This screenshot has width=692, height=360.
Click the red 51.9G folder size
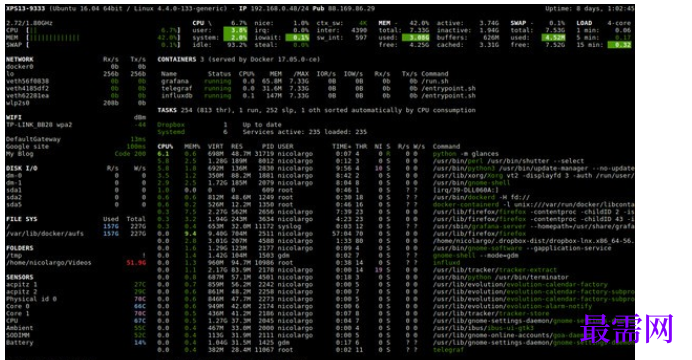point(136,262)
